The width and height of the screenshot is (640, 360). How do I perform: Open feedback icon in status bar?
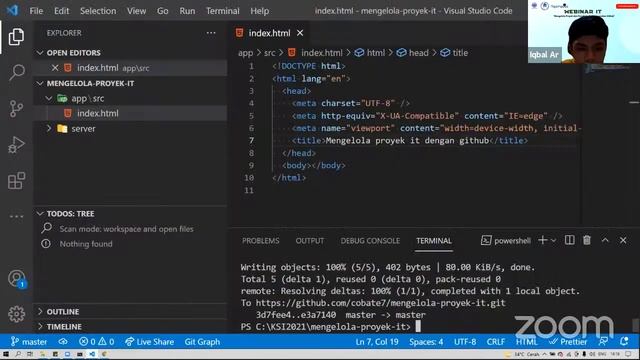603,342
